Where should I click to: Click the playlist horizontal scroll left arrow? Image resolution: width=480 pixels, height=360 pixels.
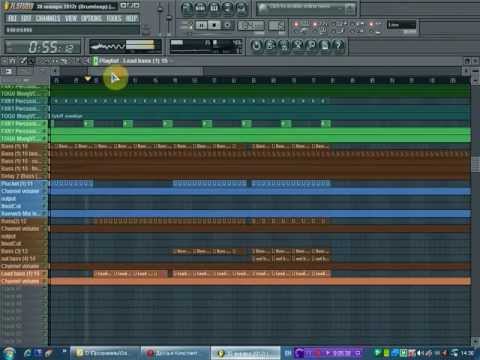click(x=55, y=71)
